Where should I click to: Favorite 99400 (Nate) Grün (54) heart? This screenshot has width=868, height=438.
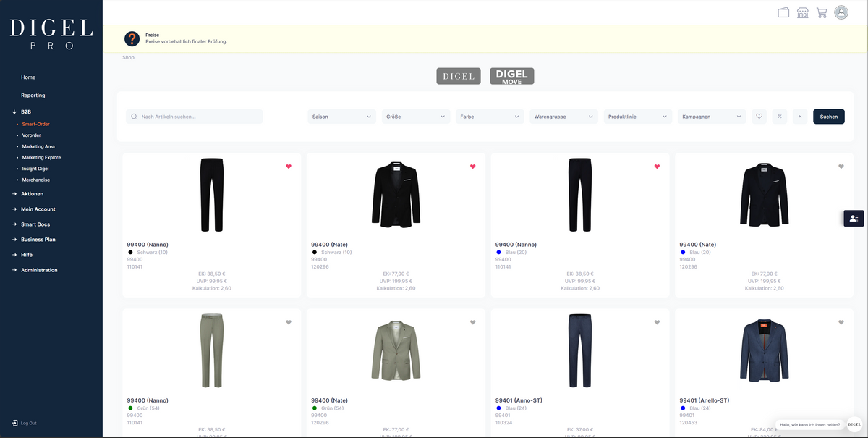[x=473, y=322]
